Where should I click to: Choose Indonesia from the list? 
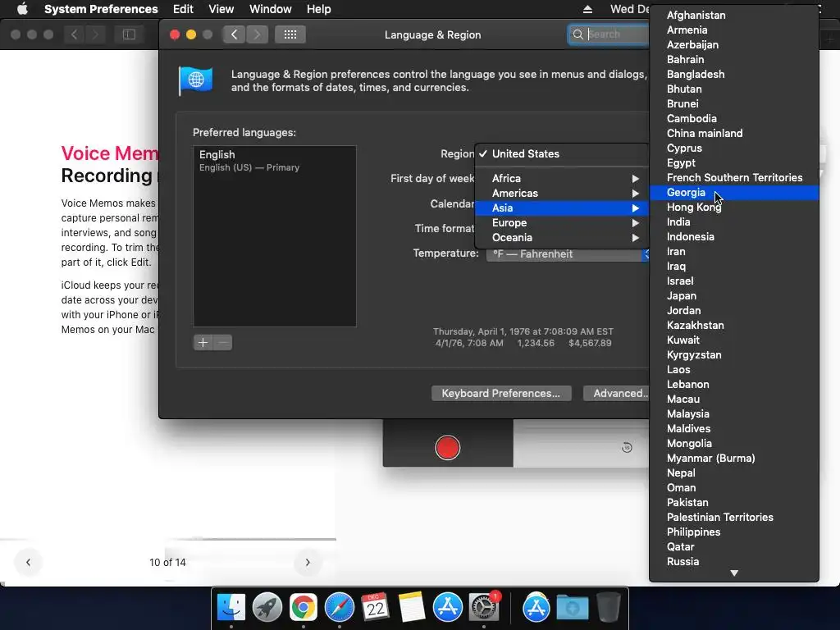click(x=734, y=237)
